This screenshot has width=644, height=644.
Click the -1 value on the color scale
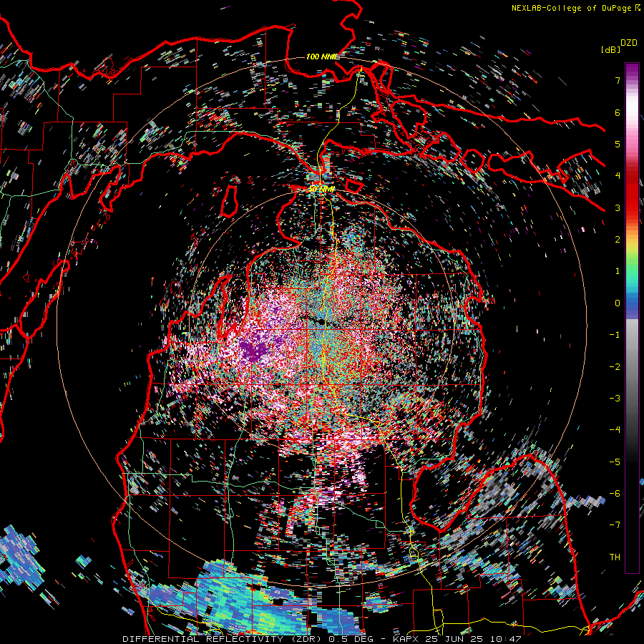coord(615,335)
